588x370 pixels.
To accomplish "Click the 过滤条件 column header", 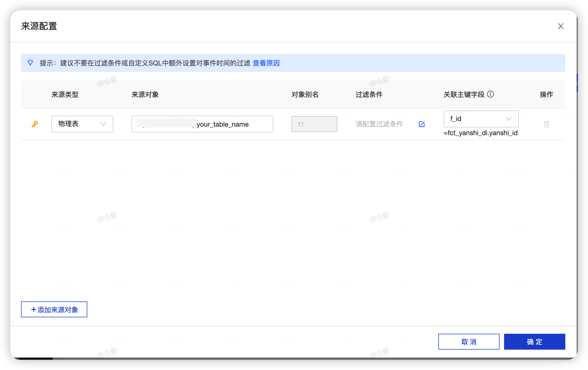I will tap(369, 94).
